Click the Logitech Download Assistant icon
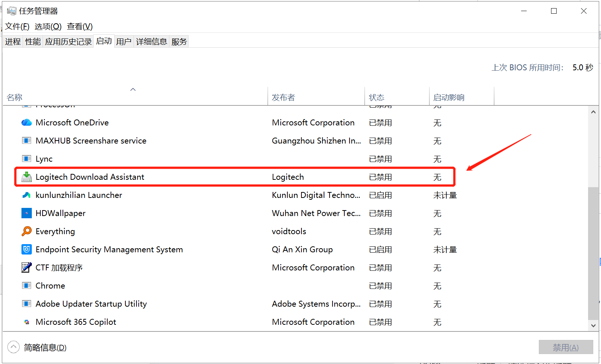Screen dimensions: 601x364 [x=27, y=177]
